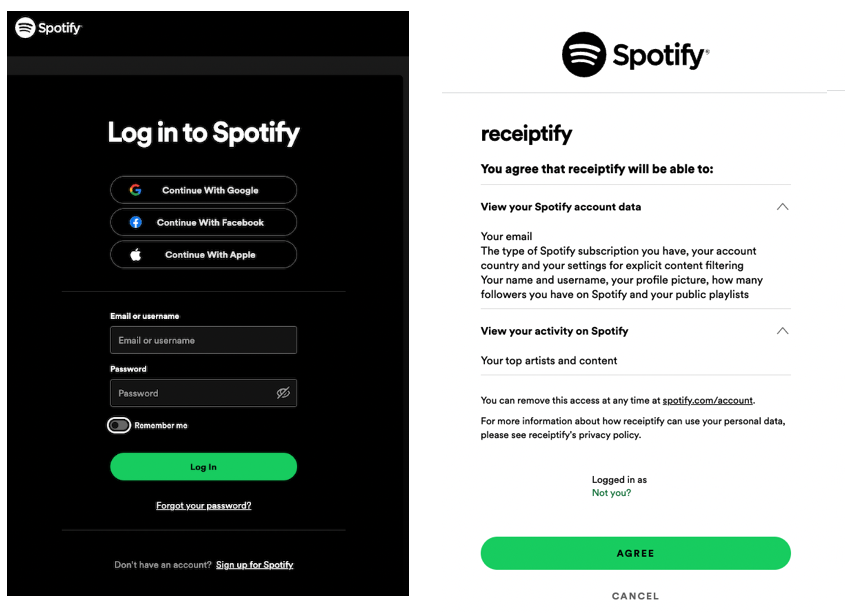Collapse 'View your Spotify account data' section
The width and height of the screenshot is (861, 613).
[782, 207]
